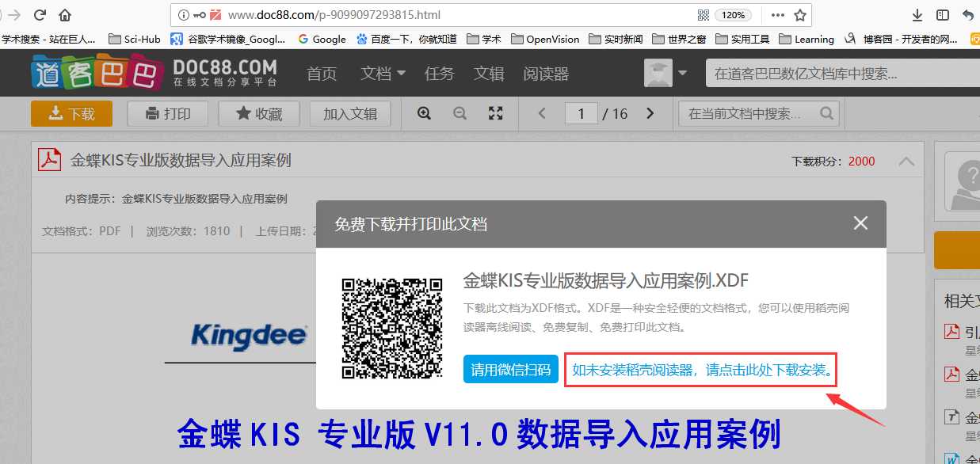Image resolution: width=980 pixels, height=464 pixels.
Task: Click the undo arrow icon at browser right
Action: coord(967,15)
